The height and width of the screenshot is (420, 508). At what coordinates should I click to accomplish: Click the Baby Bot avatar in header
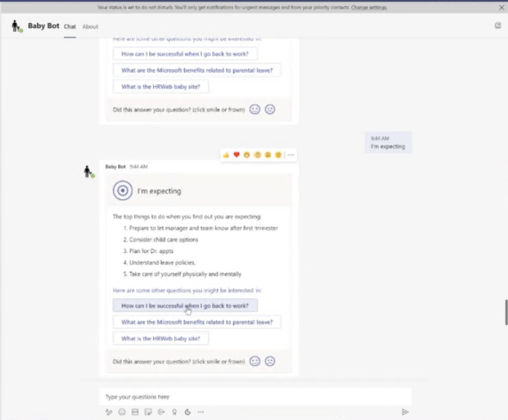click(x=16, y=27)
